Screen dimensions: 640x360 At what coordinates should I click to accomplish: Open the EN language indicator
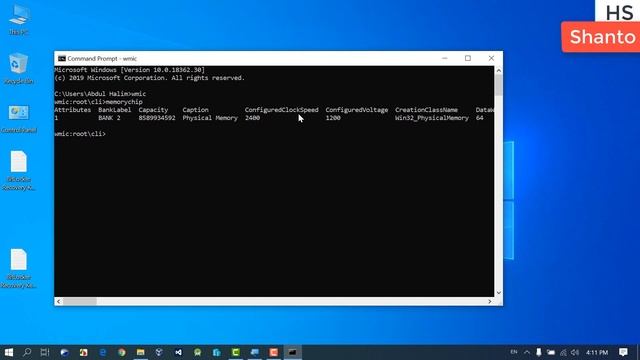(x=514, y=352)
